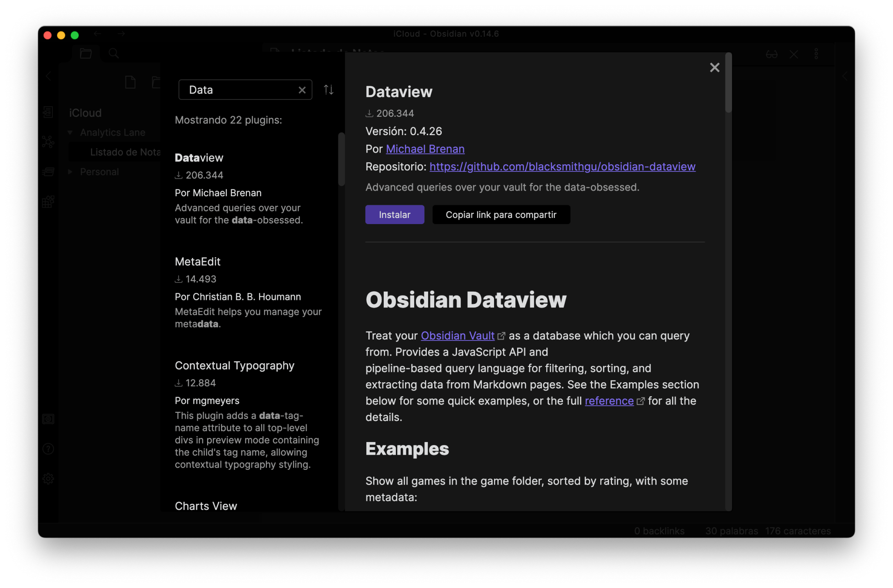Install the Dataview plugin

394,214
